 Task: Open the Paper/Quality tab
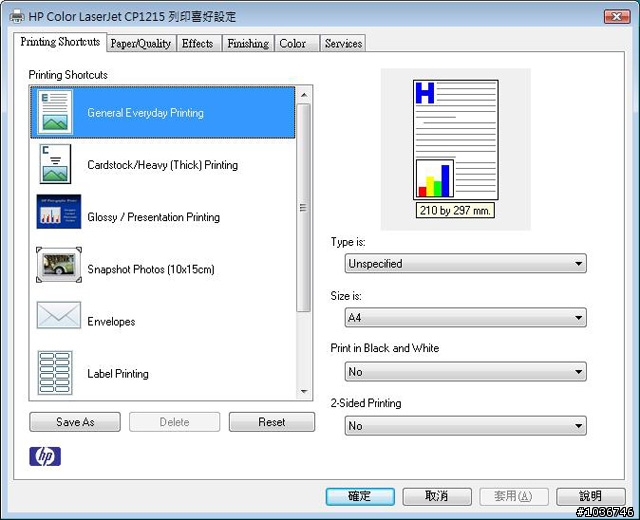click(141, 43)
